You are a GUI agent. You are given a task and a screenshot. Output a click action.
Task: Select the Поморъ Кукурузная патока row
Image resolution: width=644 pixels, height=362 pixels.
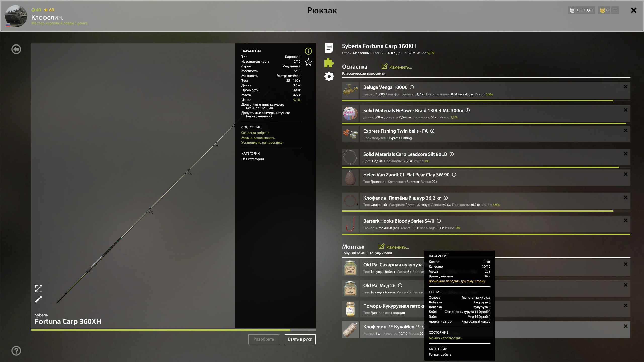pos(495,309)
